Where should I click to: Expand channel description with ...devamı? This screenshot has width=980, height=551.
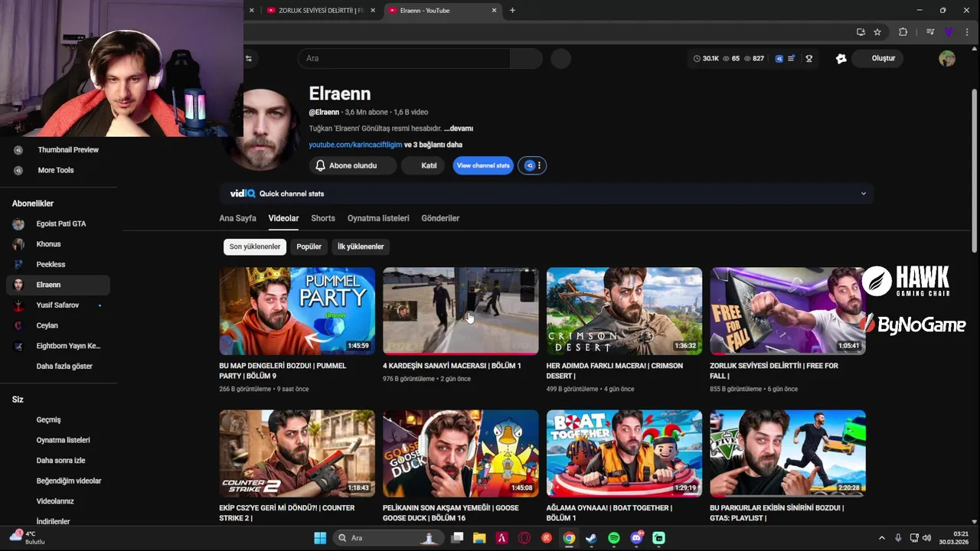[x=459, y=129]
